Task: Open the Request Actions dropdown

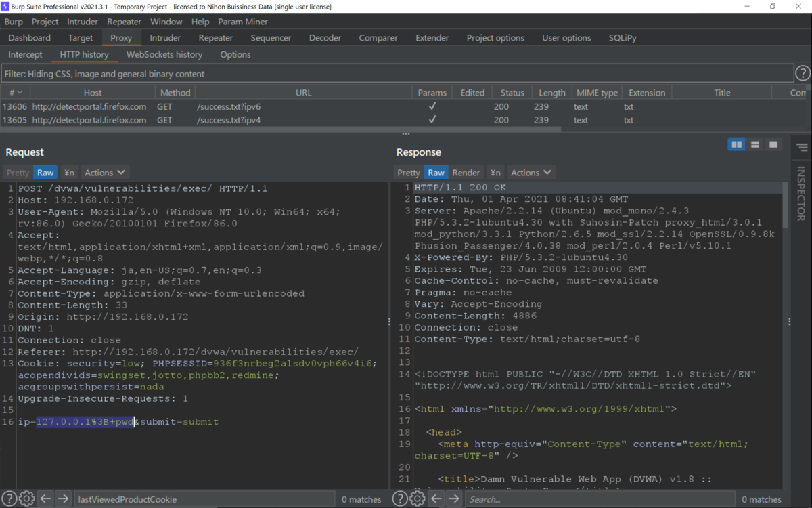Action: 104,173
